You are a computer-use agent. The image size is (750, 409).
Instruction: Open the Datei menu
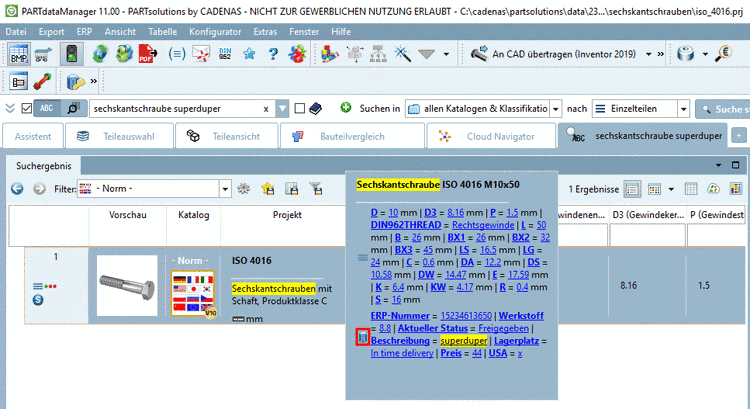click(x=16, y=32)
